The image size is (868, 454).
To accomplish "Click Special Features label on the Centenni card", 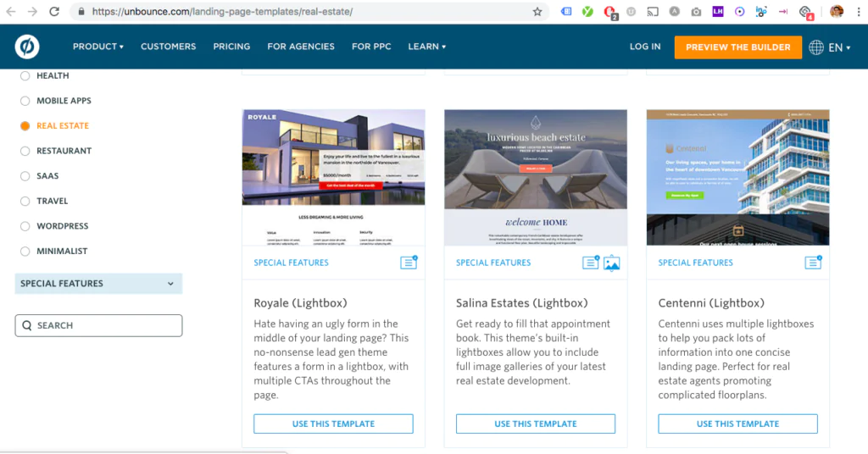I will [x=695, y=263].
